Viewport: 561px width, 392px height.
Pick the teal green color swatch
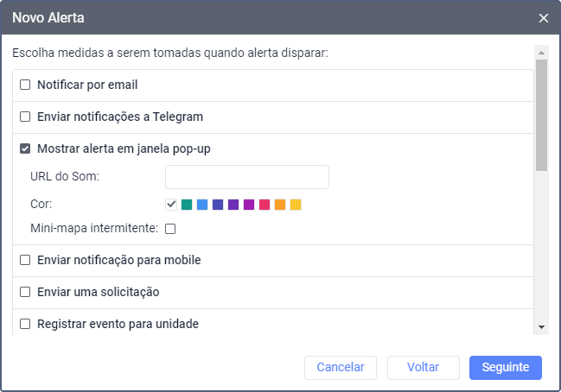187,205
